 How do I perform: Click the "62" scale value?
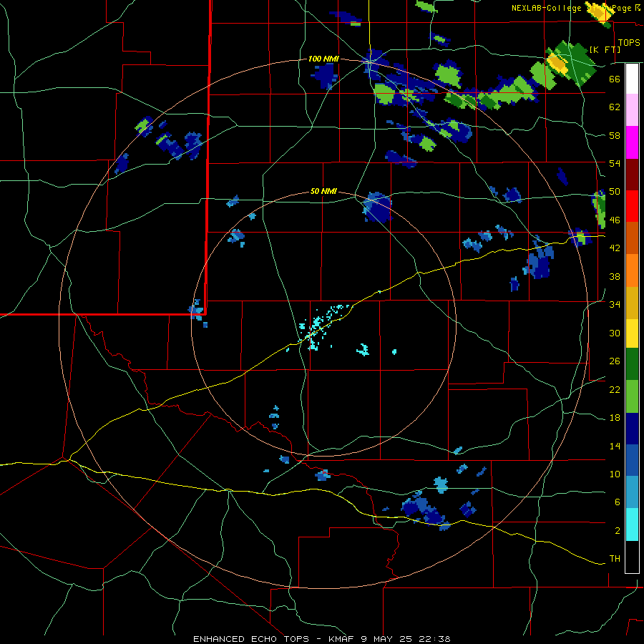pyautogui.click(x=615, y=107)
